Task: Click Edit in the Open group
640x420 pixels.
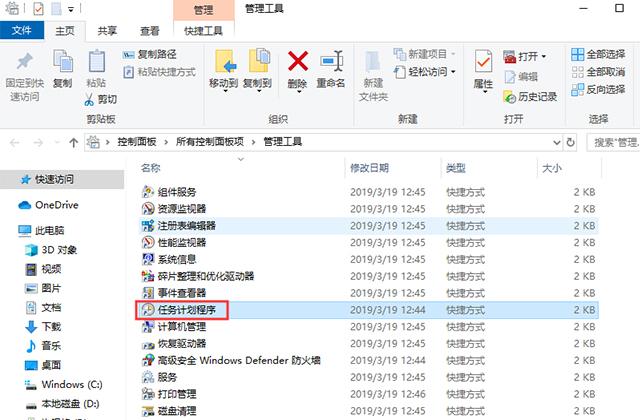Action: (x=522, y=77)
